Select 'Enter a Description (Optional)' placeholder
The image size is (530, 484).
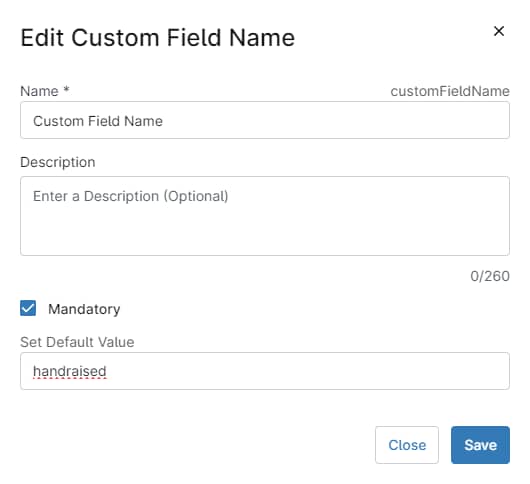pyautogui.click(x=130, y=196)
